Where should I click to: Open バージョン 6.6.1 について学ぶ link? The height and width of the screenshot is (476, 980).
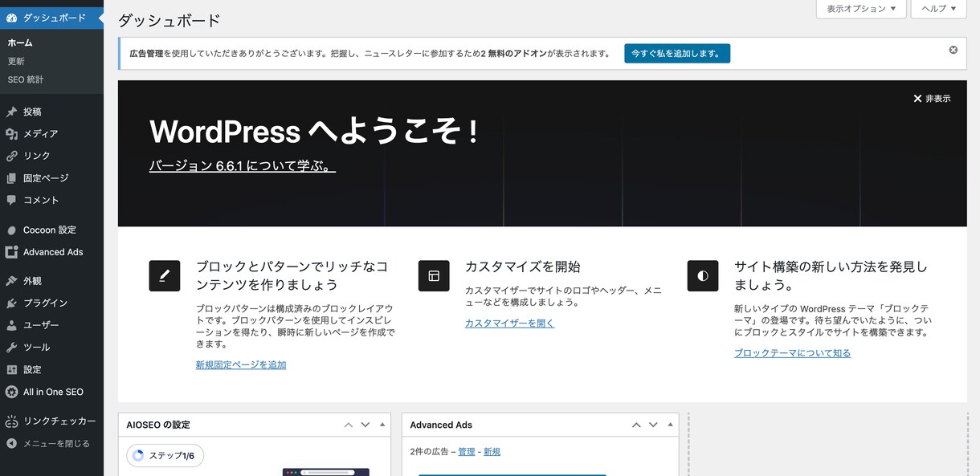[243, 166]
